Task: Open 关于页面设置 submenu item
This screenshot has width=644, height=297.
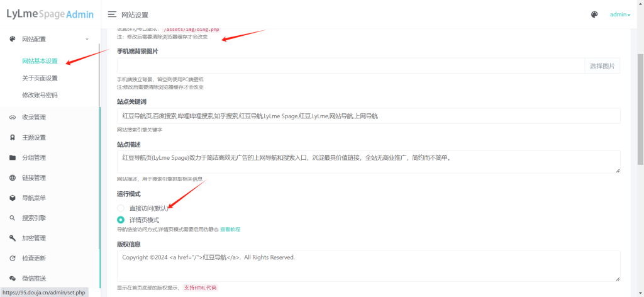Action: 40,78
